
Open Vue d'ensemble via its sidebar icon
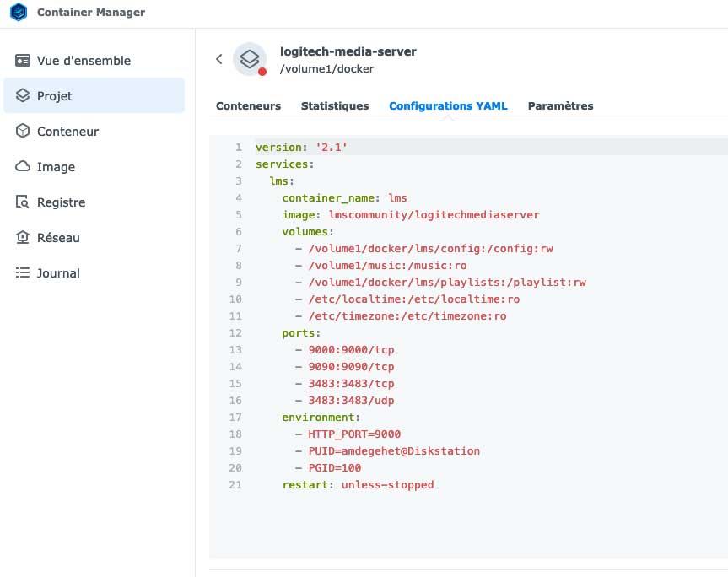pyautogui.click(x=23, y=61)
